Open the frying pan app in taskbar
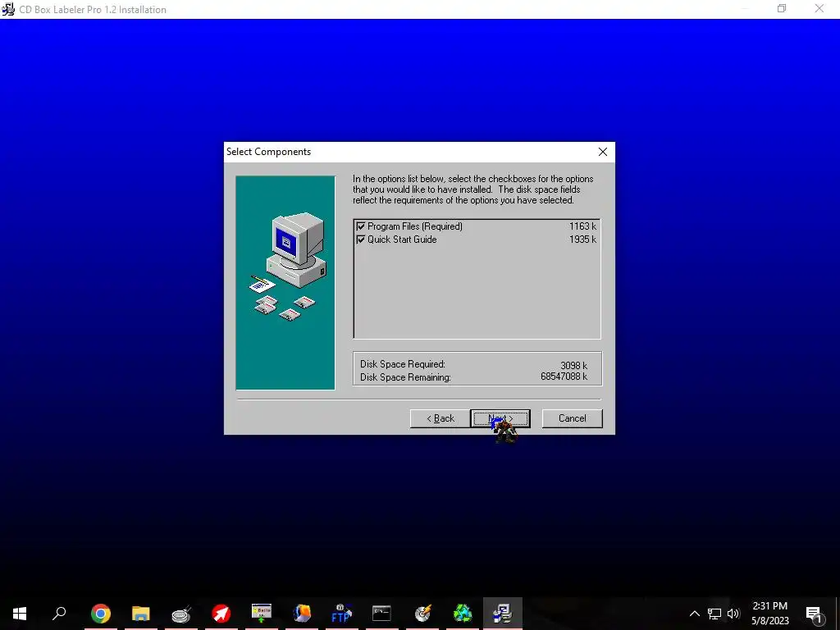The image size is (840, 630). click(181, 614)
